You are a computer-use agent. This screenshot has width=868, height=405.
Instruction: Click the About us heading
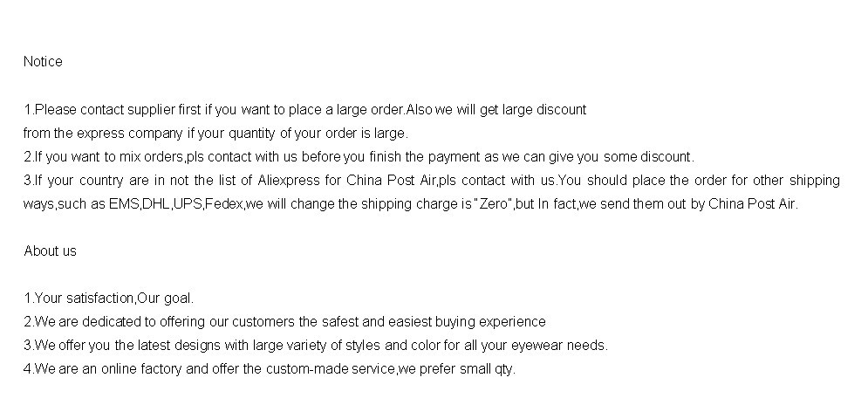point(50,251)
